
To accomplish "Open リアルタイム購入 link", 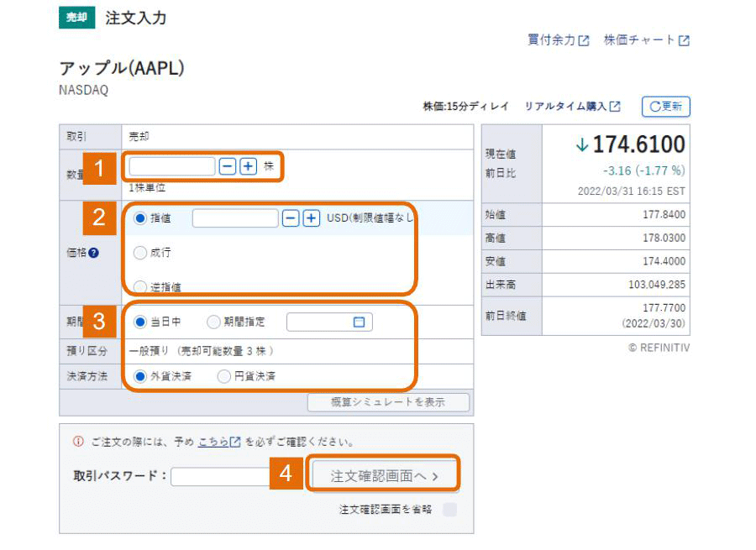I will (572, 107).
